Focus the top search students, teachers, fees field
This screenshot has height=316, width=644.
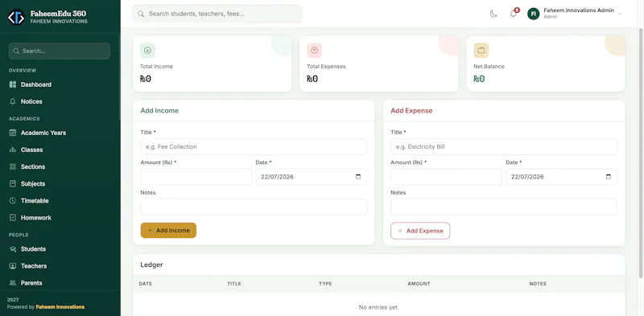coord(217,14)
